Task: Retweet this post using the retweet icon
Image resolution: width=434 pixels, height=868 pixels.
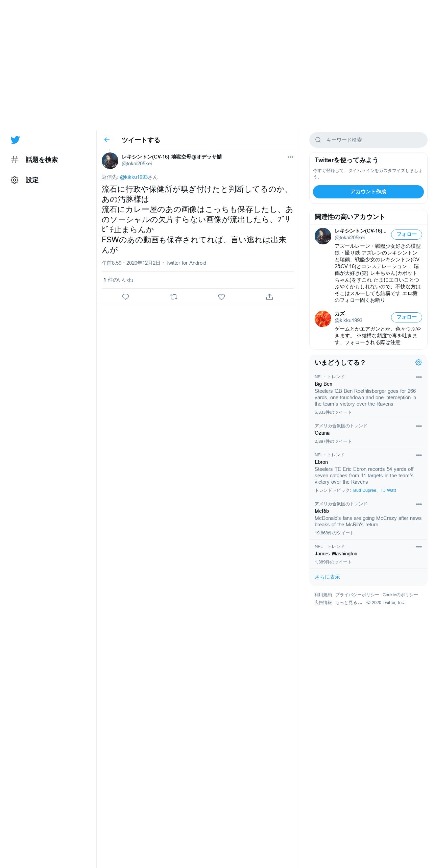Action: coord(173,297)
